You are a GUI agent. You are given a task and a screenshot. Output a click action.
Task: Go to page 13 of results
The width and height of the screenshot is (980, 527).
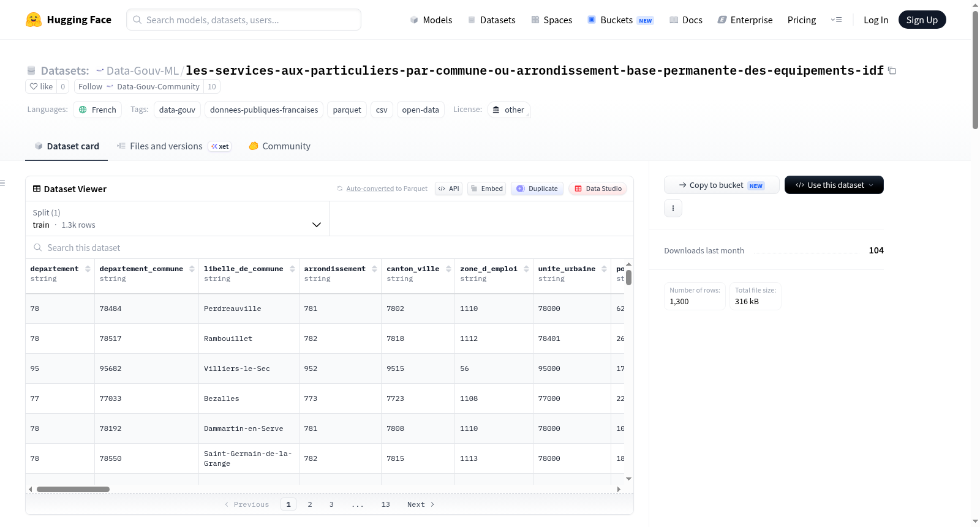(385, 504)
